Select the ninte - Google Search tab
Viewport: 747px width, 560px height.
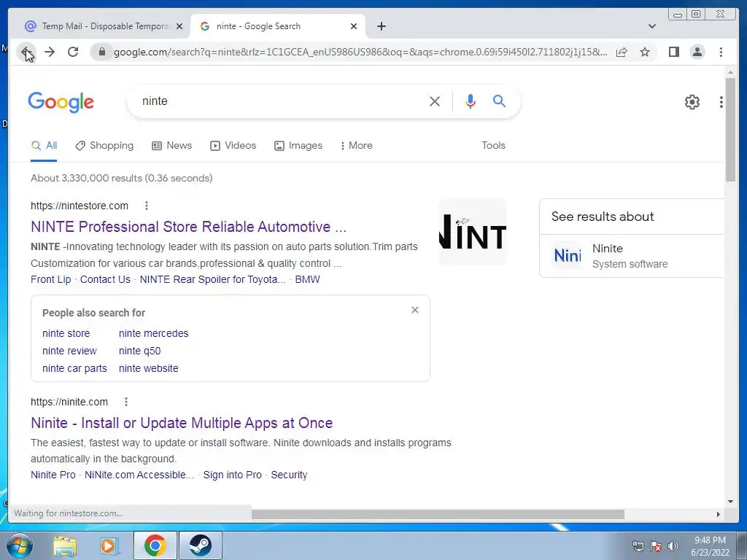coord(278,26)
